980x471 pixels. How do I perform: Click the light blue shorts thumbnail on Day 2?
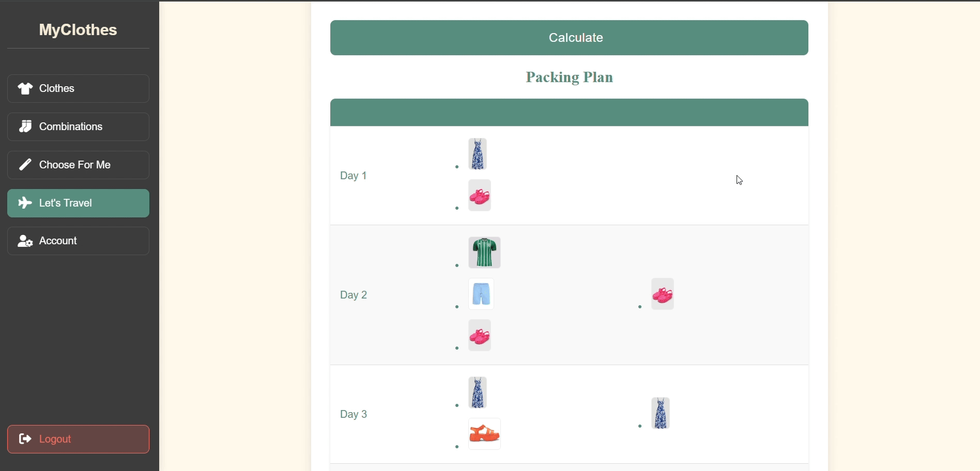click(x=481, y=294)
